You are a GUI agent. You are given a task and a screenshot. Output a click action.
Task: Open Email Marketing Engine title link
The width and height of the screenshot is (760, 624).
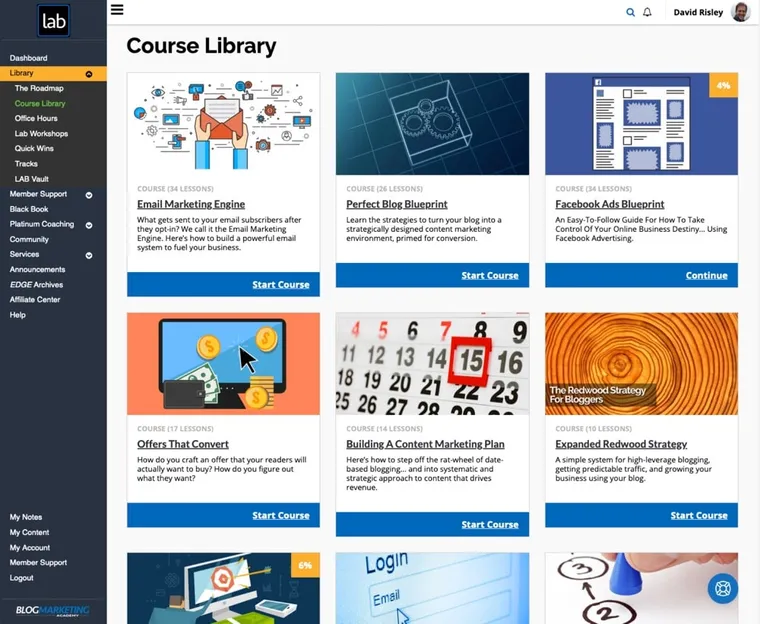pyautogui.click(x=191, y=204)
